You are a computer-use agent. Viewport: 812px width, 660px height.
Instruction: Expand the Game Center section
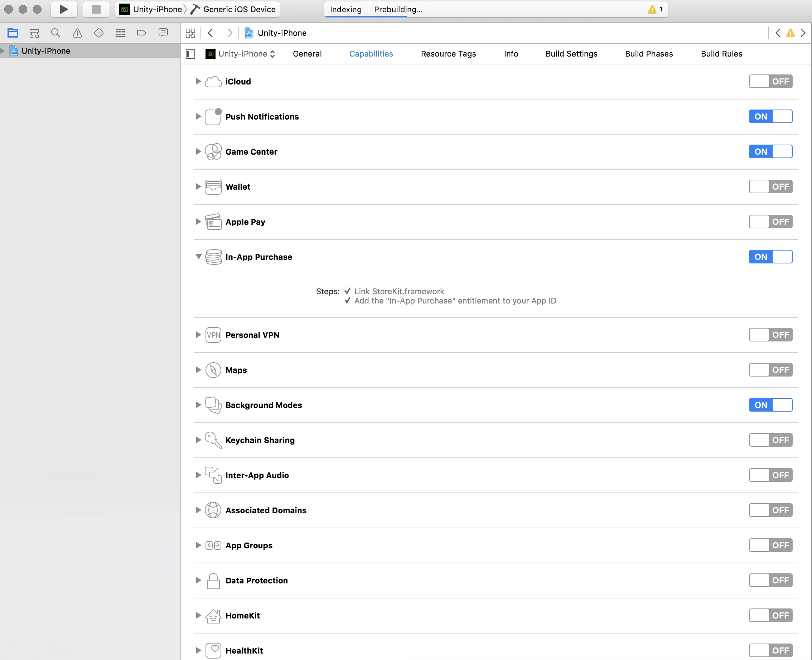point(198,152)
